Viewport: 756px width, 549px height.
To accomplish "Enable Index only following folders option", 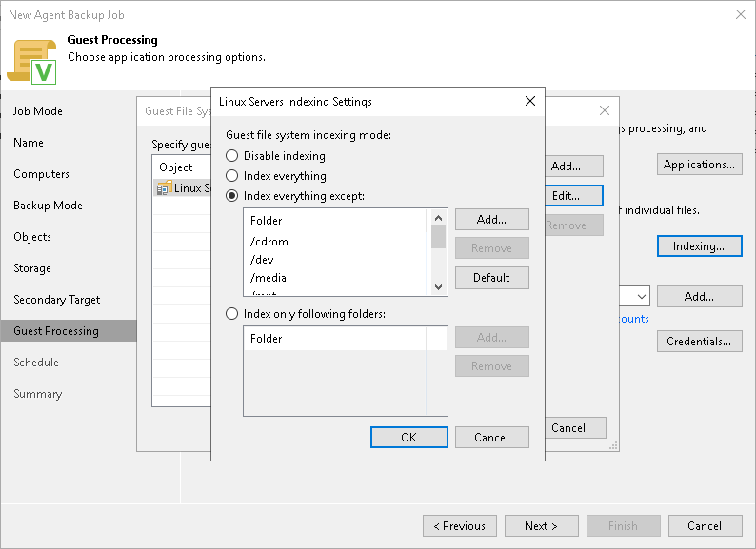I will 232,314.
